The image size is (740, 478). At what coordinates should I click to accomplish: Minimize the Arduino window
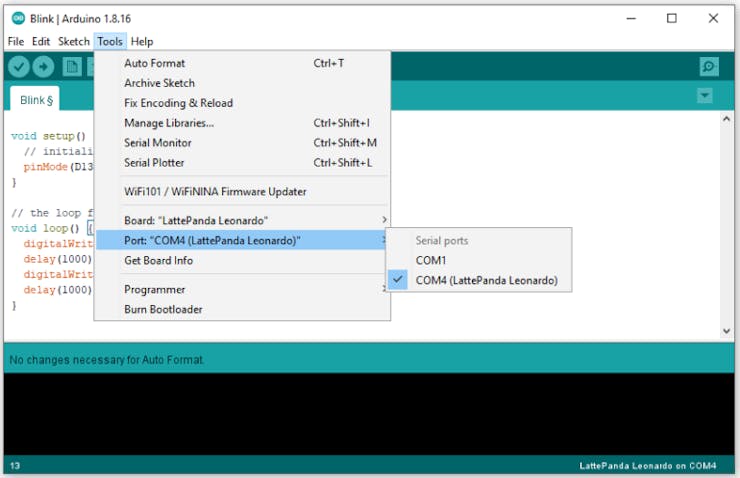[x=631, y=18]
